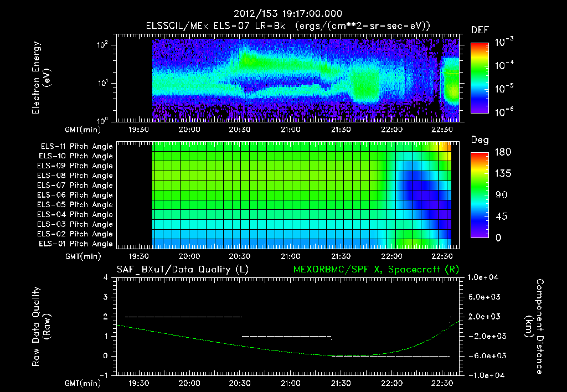Click the Electron Energy (eV) axis label
567x392 pixels.
[x=41, y=78]
